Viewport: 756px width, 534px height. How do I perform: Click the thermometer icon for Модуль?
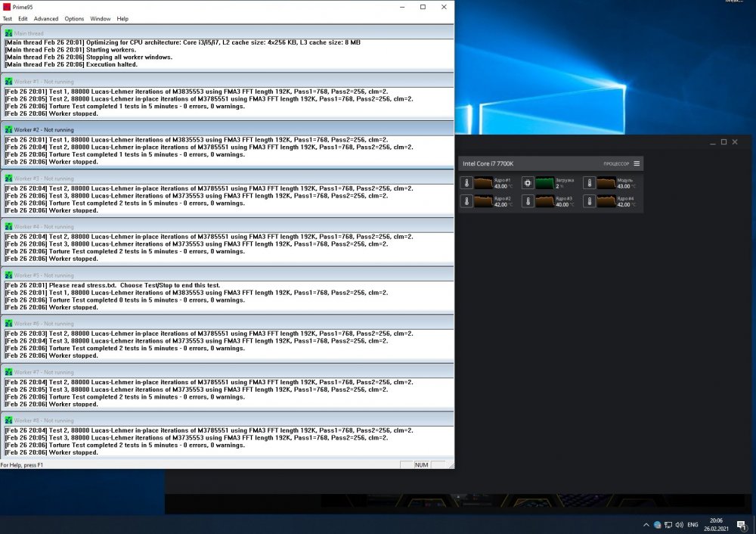coord(590,183)
